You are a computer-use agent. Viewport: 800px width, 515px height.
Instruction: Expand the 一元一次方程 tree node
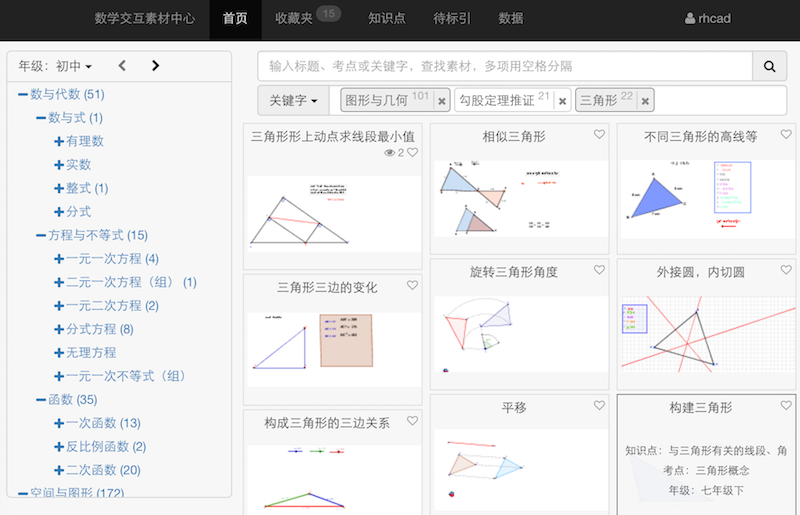[x=59, y=258]
